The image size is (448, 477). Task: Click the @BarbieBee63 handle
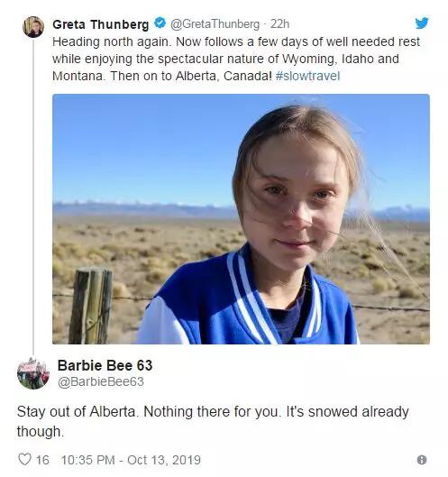[x=101, y=381]
